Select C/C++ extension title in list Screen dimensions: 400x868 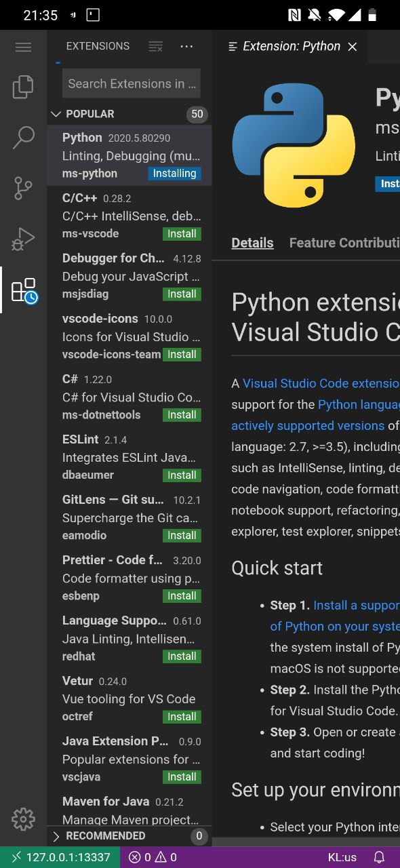[80, 198]
